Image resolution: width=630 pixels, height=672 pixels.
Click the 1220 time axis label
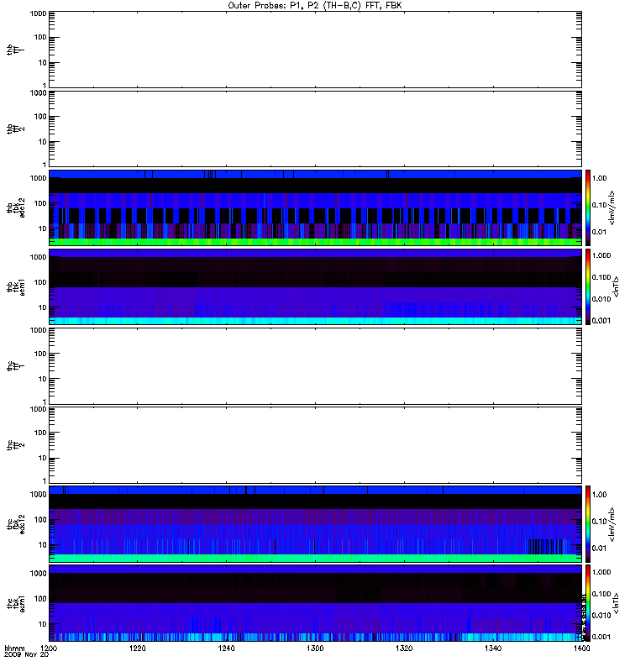pos(138,648)
